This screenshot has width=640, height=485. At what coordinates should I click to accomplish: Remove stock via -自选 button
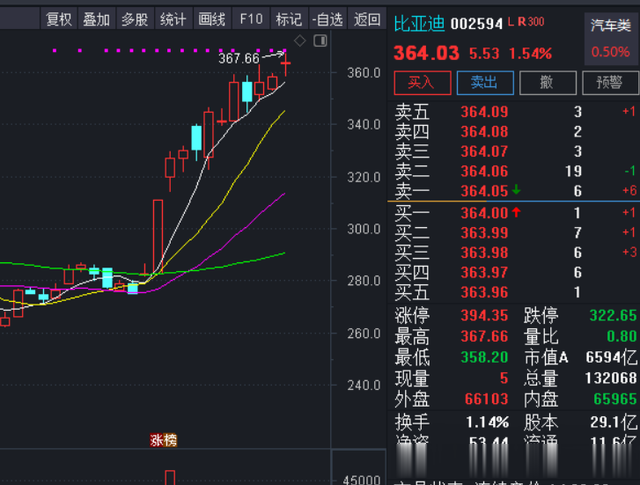[327, 19]
